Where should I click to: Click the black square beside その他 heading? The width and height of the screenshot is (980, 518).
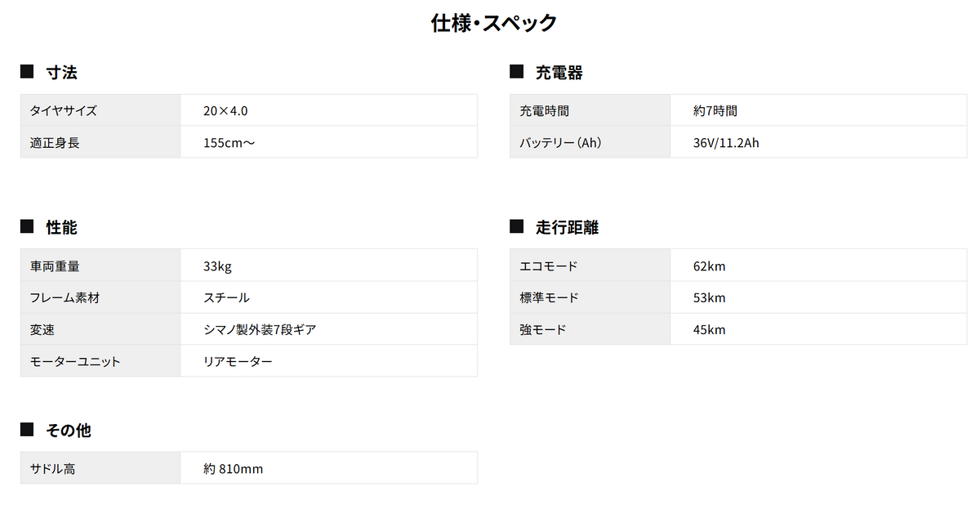point(27,429)
